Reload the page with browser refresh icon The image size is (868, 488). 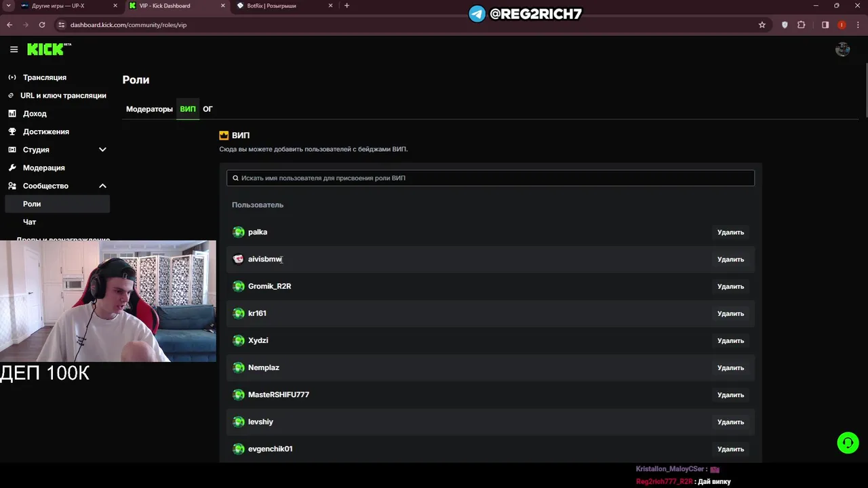click(42, 25)
